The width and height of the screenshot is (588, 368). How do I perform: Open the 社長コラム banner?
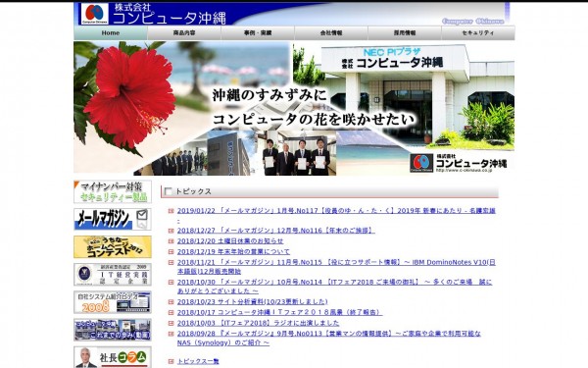[113, 357]
